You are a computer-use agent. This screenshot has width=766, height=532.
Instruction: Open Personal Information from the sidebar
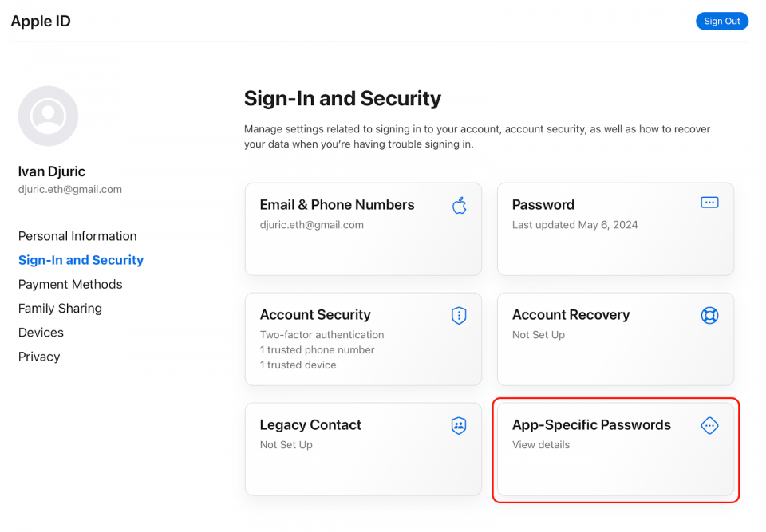tap(77, 236)
